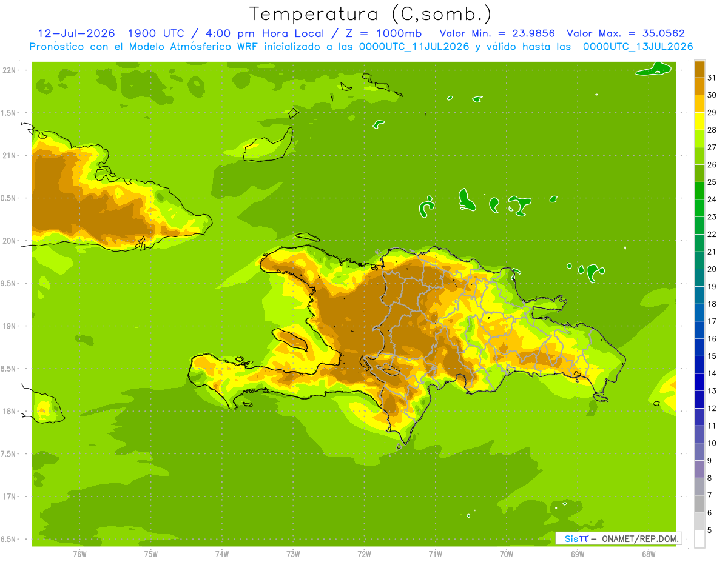This screenshot has height=562, width=728.
Task: Click the brown top swatch above 31
Action: (x=699, y=69)
